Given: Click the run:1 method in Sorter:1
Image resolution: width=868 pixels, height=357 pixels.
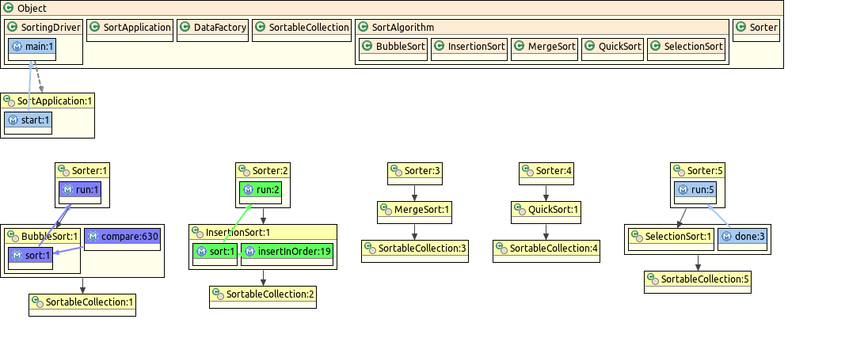Looking at the screenshot, I should tap(80, 190).
